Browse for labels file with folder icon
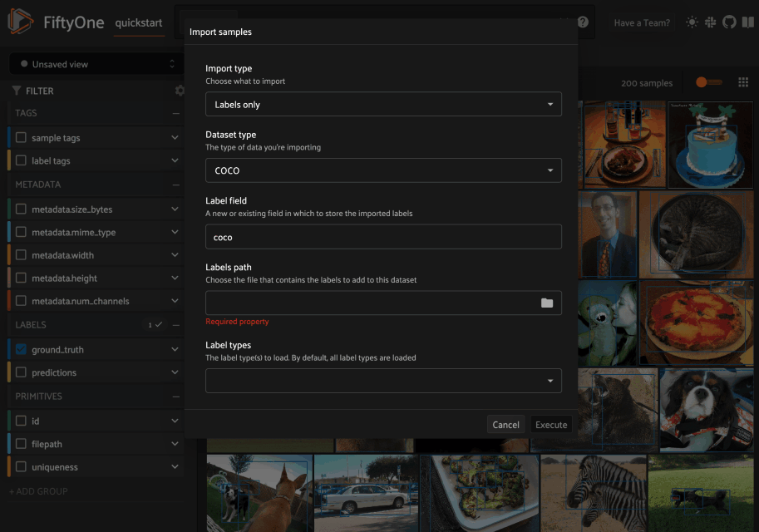Viewport: 759px width, 532px height. (547, 303)
